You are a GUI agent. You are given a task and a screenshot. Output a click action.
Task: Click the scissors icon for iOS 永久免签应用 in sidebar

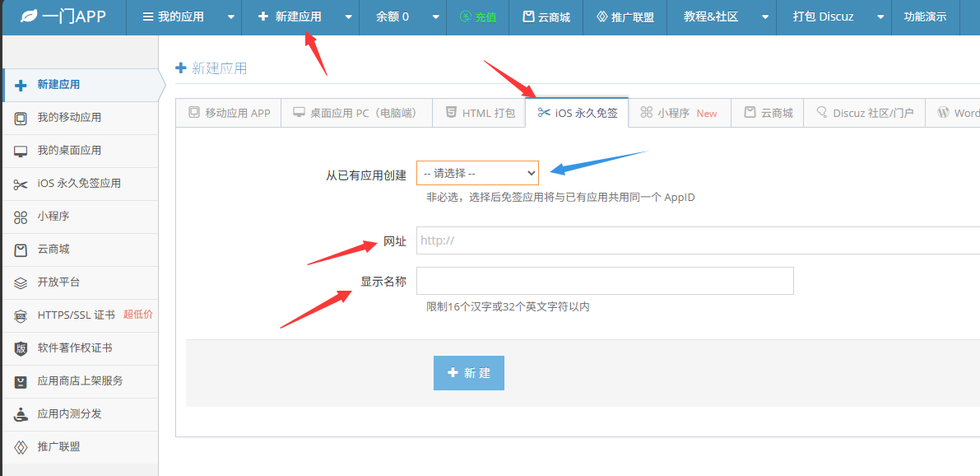point(21,184)
